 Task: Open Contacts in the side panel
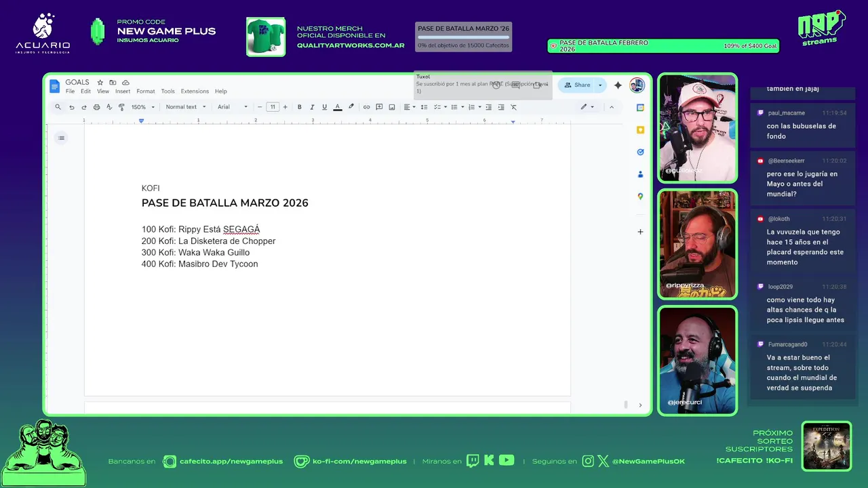tap(640, 174)
